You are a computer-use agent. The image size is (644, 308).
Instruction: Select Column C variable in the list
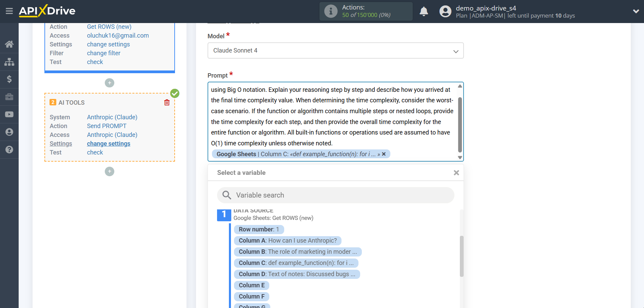(296, 263)
